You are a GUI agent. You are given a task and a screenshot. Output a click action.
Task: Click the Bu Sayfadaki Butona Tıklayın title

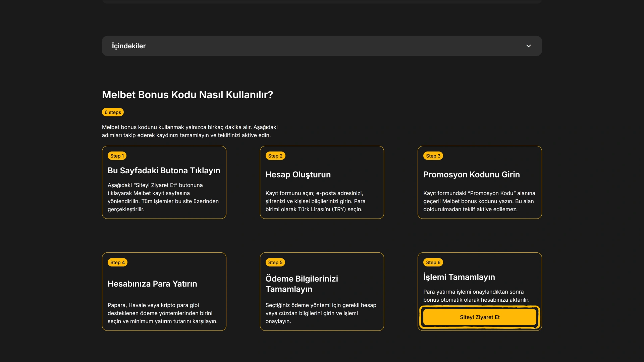tap(164, 170)
